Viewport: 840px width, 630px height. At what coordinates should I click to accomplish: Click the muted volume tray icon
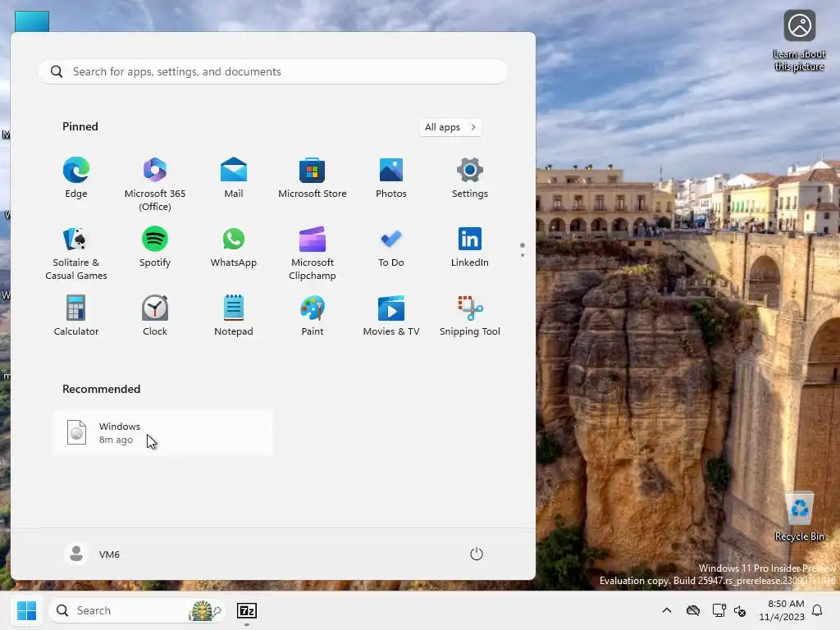740,610
